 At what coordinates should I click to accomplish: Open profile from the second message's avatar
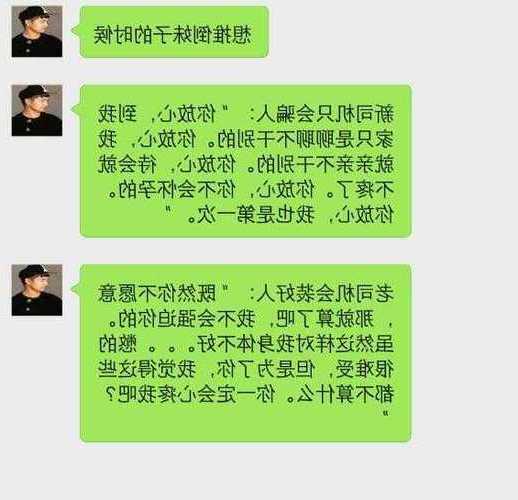(x=37, y=110)
